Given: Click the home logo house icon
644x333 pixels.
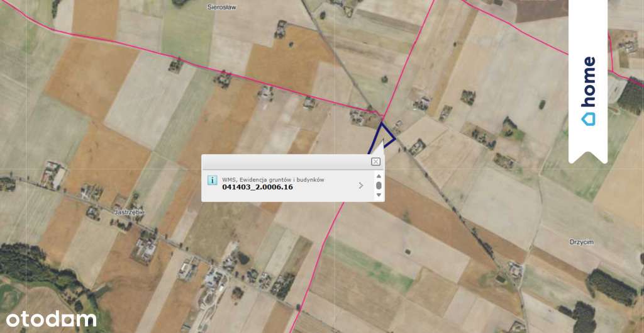Looking at the screenshot, I should point(588,119).
